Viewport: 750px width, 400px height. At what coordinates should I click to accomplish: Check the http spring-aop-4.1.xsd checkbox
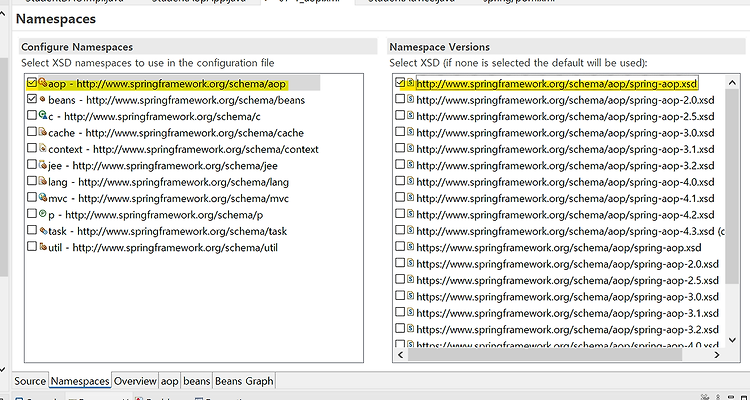(x=400, y=197)
